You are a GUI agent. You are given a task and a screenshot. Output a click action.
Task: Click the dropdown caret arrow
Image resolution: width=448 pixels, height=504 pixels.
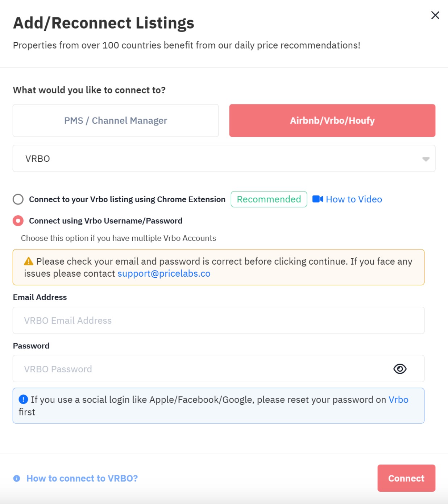(426, 159)
